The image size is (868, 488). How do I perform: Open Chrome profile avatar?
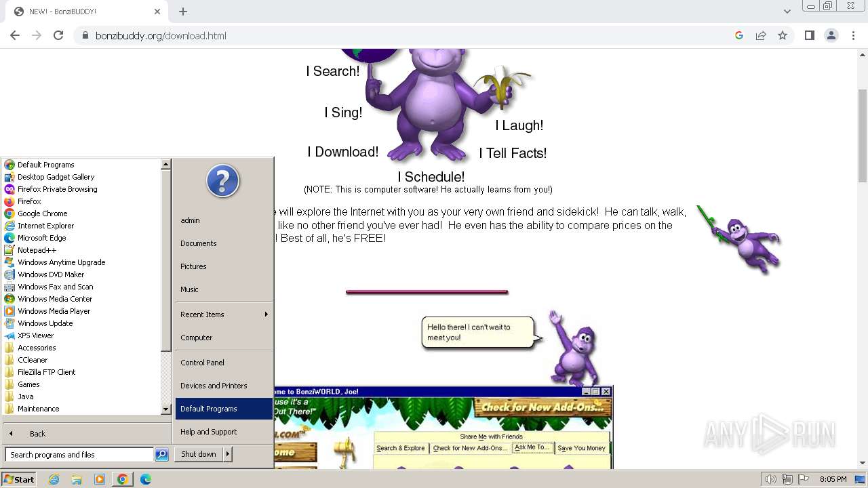coord(831,35)
